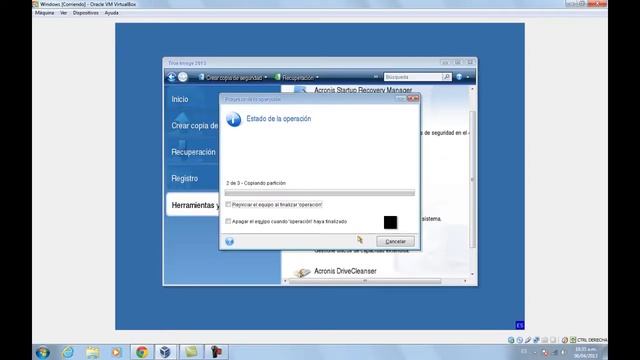Click the black square in the dialog

(390, 222)
